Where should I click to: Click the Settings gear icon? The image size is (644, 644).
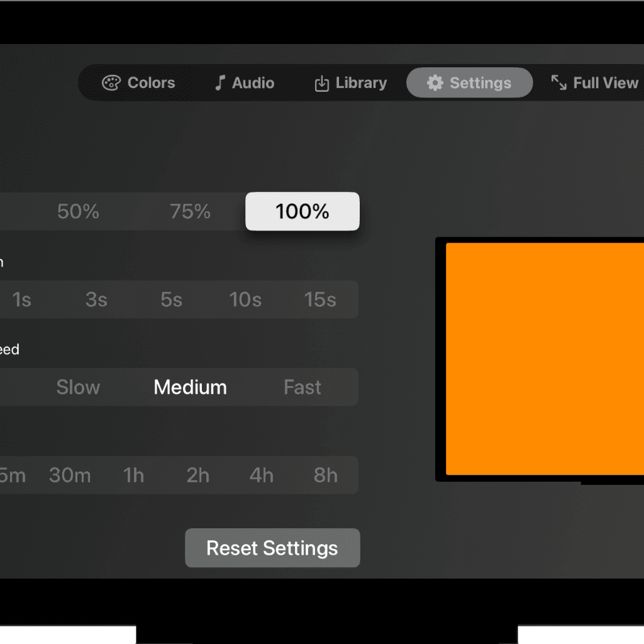[435, 83]
